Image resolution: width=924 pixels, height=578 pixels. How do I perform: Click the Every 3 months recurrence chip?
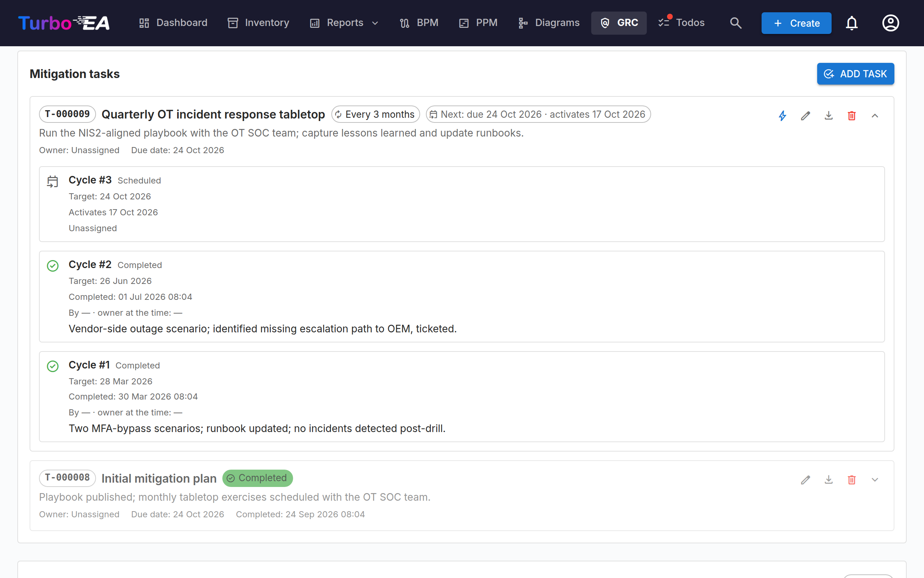click(375, 114)
